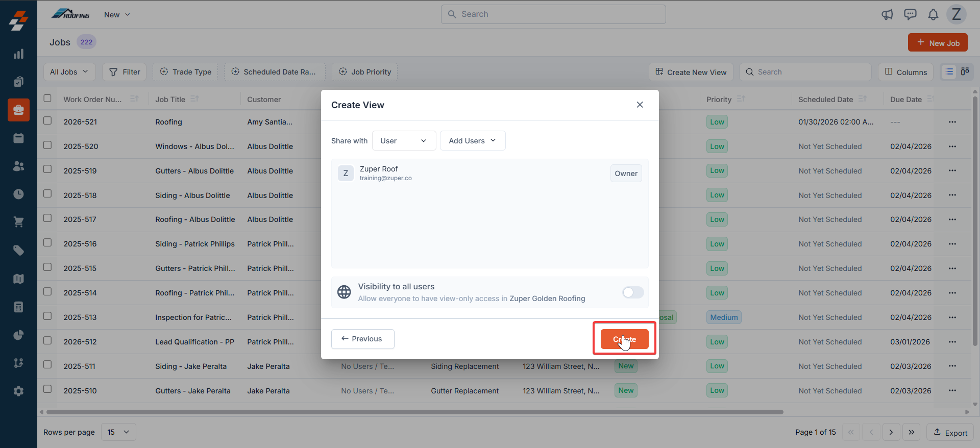
Task: Open the Trade Type filter
Action: (x=185, y=72)
